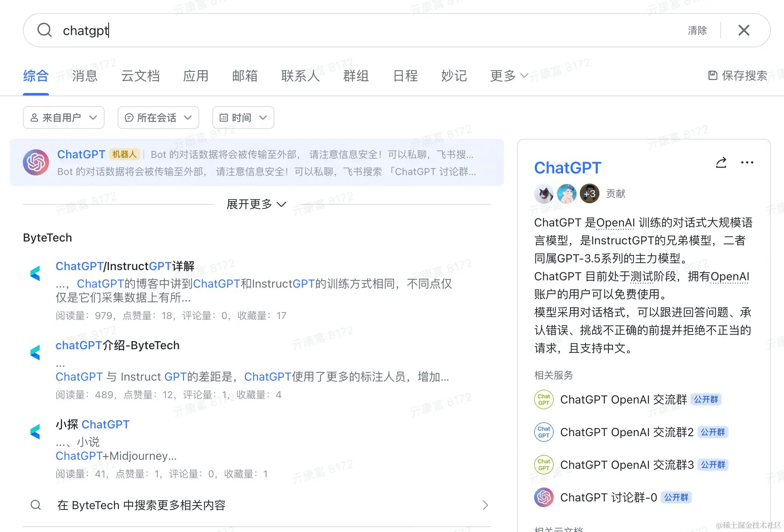This screenshot has width=784, height=532.
Task: Click the 保存搜索 save search icon
Action: click(713, 75)
